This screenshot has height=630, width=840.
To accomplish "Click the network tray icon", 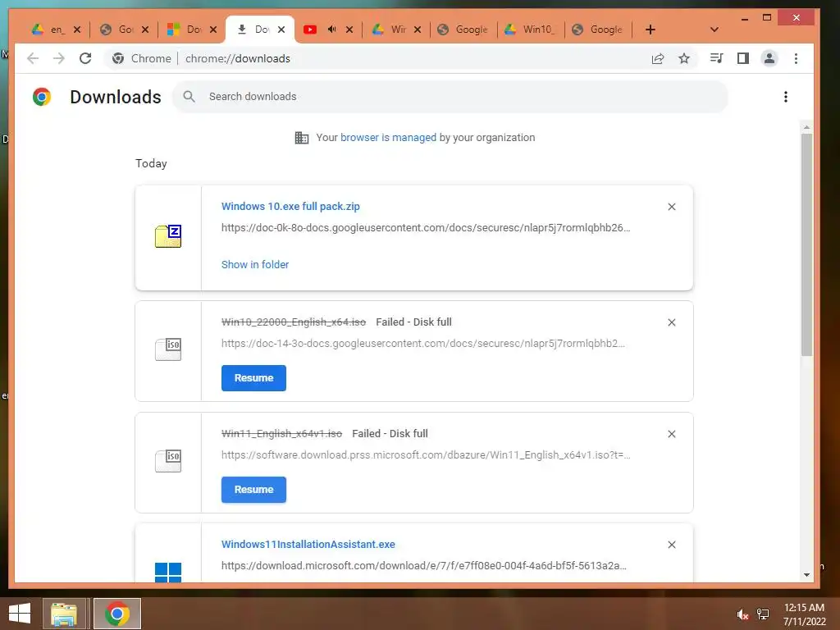I will coord(763,614).
